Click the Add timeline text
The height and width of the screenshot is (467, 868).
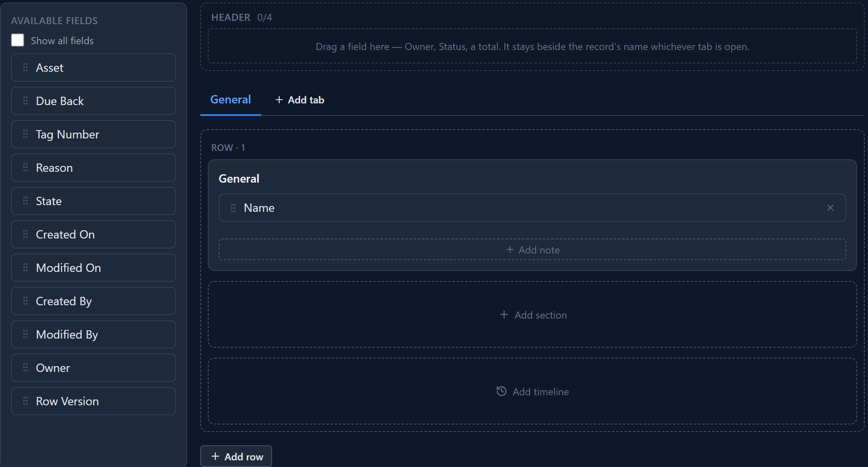click(x=540, y=392)
